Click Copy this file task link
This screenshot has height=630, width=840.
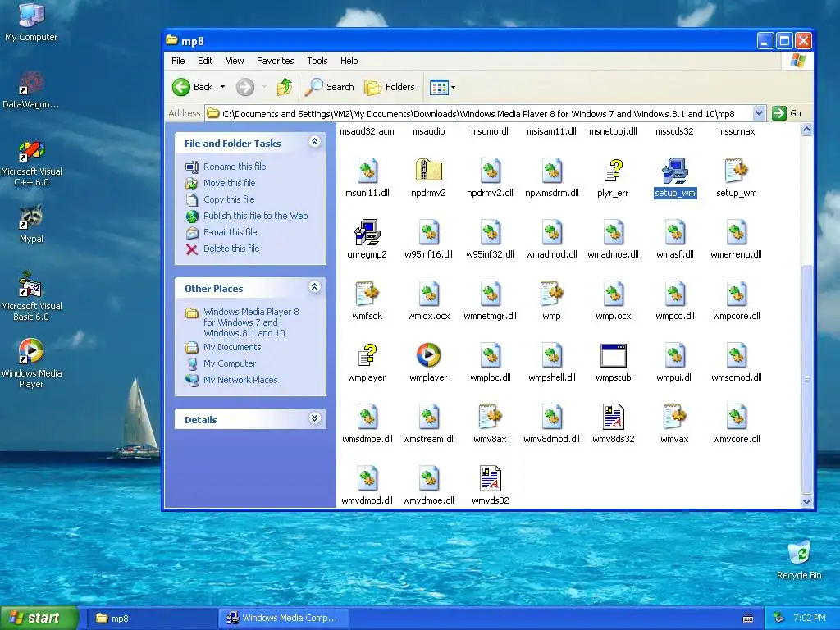[229, 199]
